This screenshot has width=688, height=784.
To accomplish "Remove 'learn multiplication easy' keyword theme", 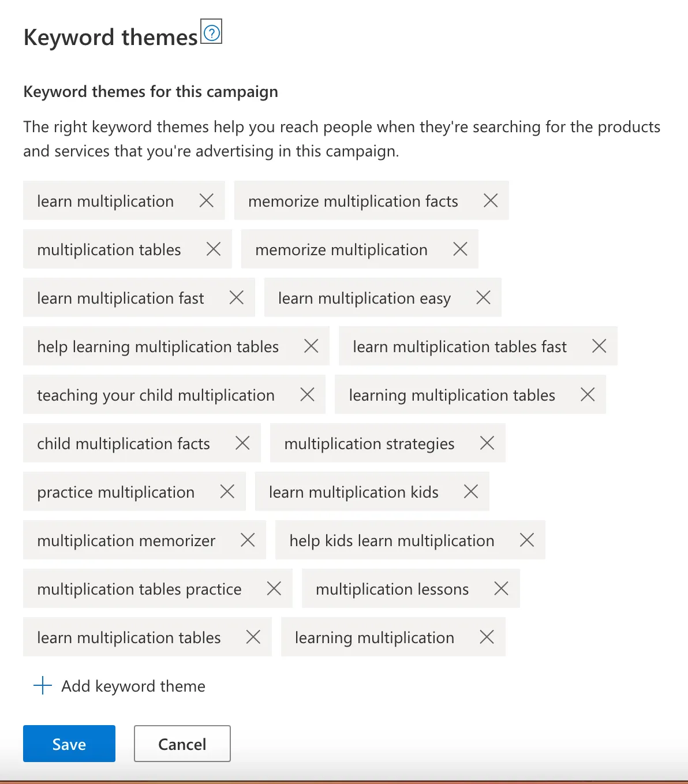I will pos(483,297).
